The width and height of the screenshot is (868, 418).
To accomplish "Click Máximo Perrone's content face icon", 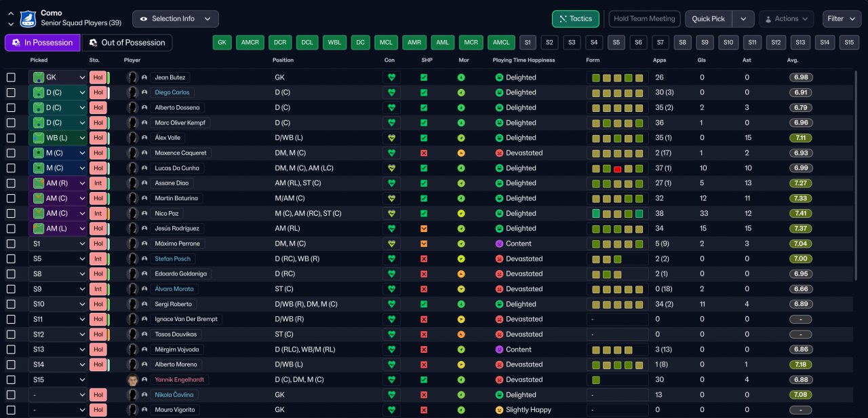I will (499, 244).
